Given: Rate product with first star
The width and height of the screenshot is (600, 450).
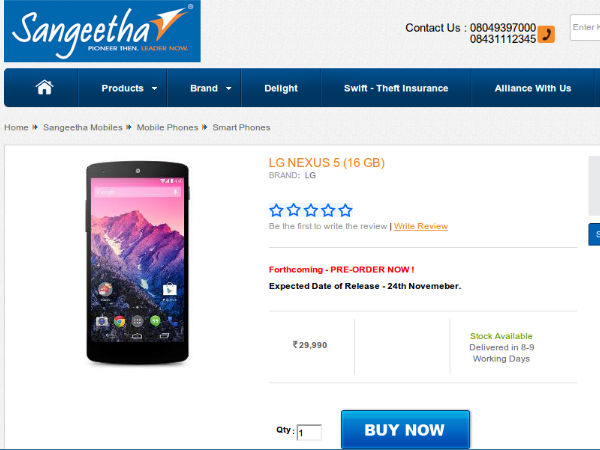Looking at the screenshot, I should coord(276,210).
